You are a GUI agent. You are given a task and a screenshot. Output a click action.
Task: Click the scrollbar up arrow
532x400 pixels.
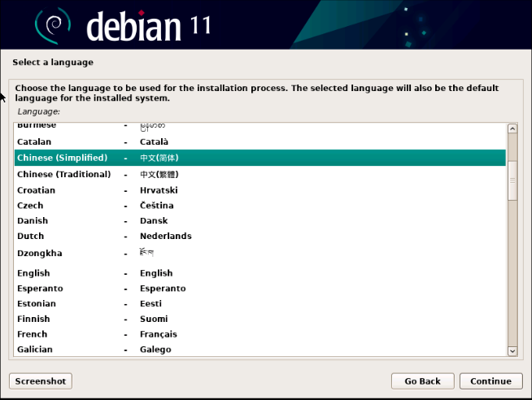coord(512,128)
